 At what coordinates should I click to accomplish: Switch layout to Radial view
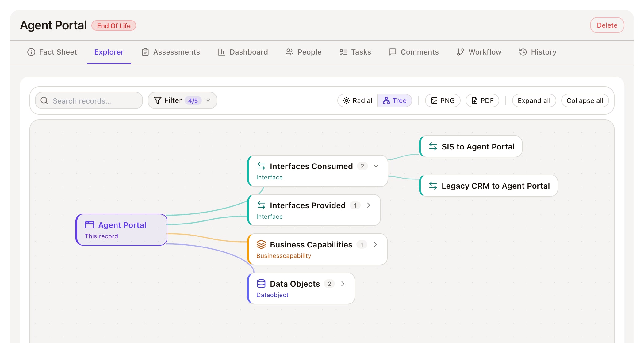[x=358, y=100]
